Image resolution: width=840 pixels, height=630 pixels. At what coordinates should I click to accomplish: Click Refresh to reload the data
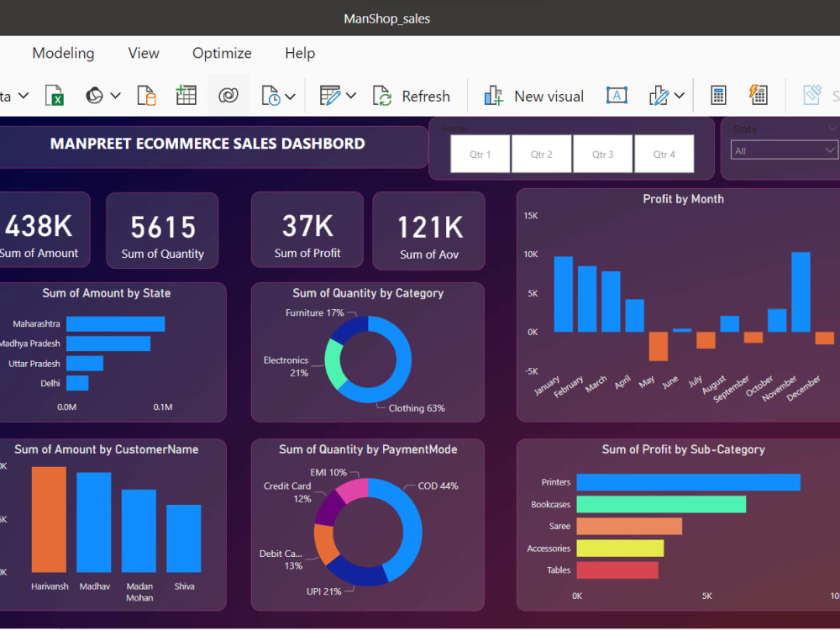[412, 95]
